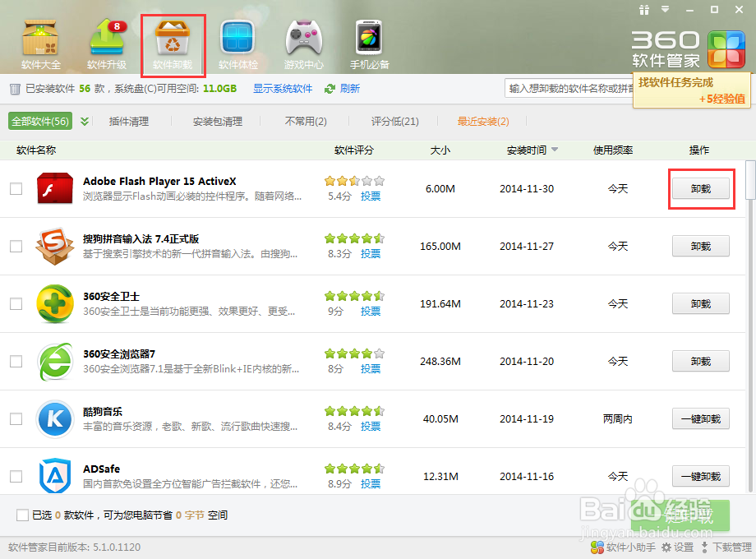Switch to the 评分低(21) tab
The image size is (756, 559).
[395, 121]
